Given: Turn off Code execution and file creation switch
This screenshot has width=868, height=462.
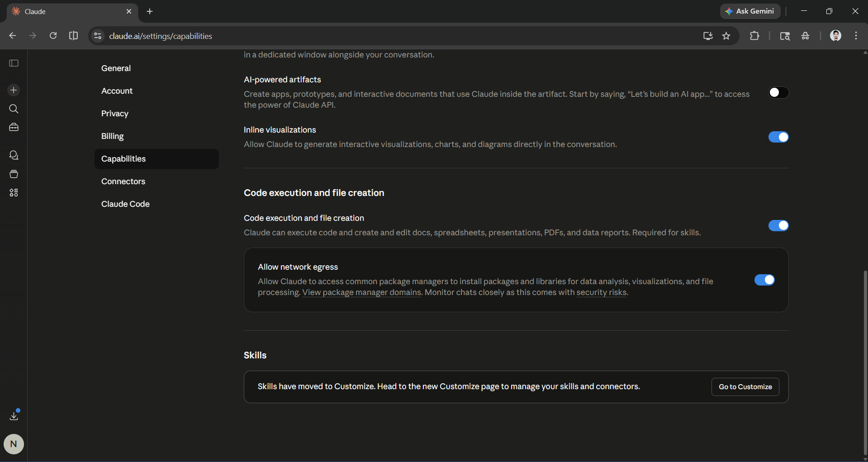Looking at the screenshot, I should (x=778, y=226).
